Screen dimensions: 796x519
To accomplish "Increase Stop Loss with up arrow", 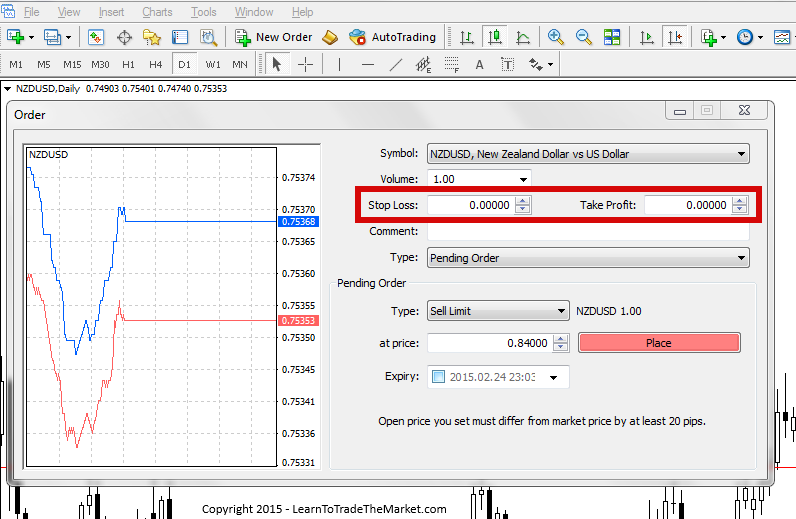I will click(x=522, y=201).
